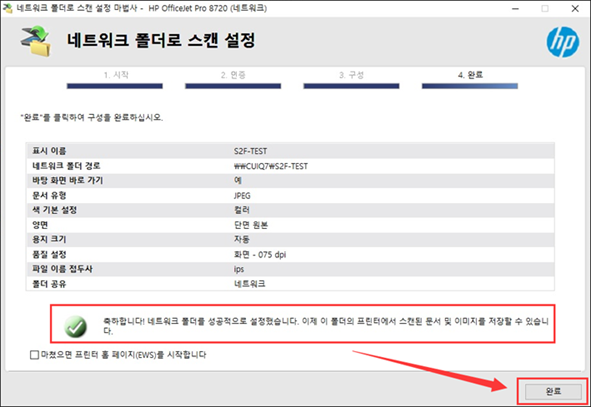Click the scan-to-folder wizard icon in the header
The height and width of the screenshot is (407, 591).
(36, 41)
